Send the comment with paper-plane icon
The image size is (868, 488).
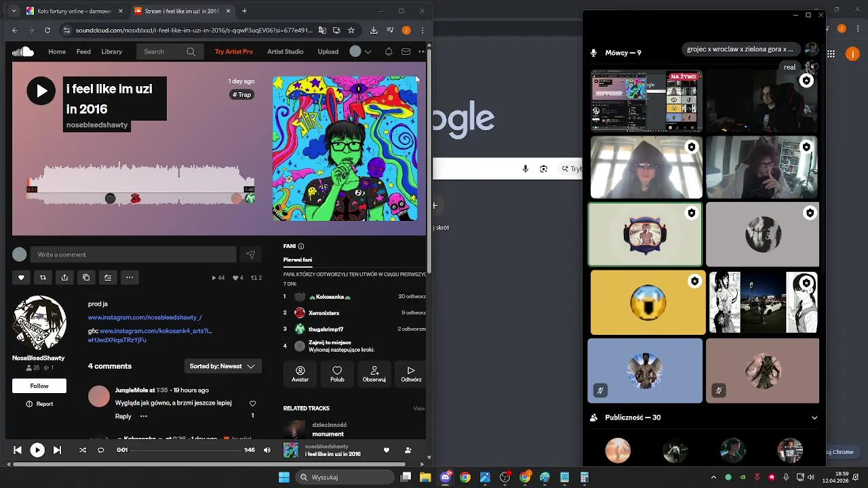click(x=250, y=255)
